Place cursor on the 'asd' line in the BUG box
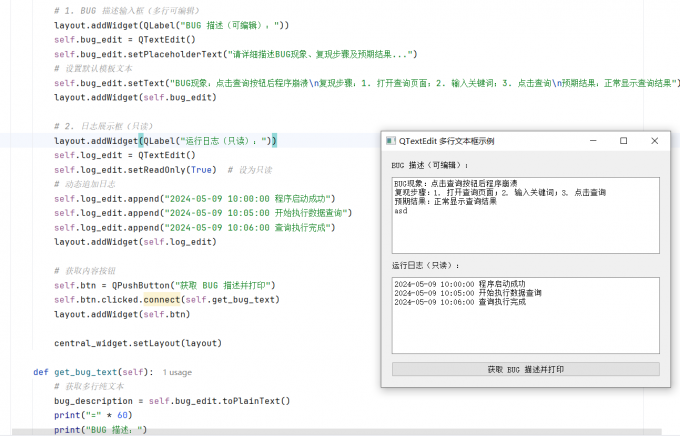Image resolution: width=680 pixels, height=436 pixels. (401, 211)
